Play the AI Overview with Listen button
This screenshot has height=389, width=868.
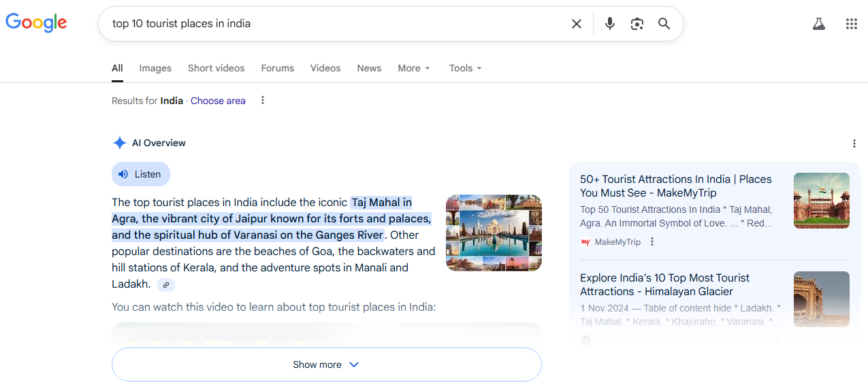tap(141, 174)
